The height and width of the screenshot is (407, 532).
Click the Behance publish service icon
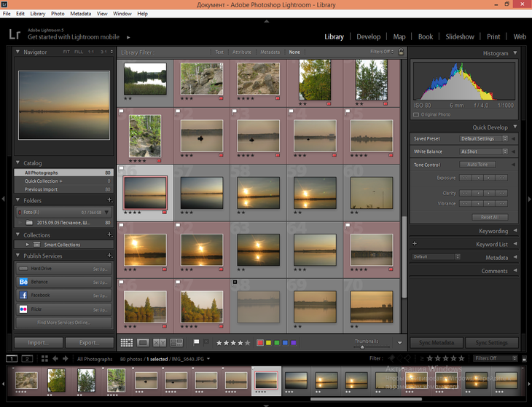(x=23, y=282)
